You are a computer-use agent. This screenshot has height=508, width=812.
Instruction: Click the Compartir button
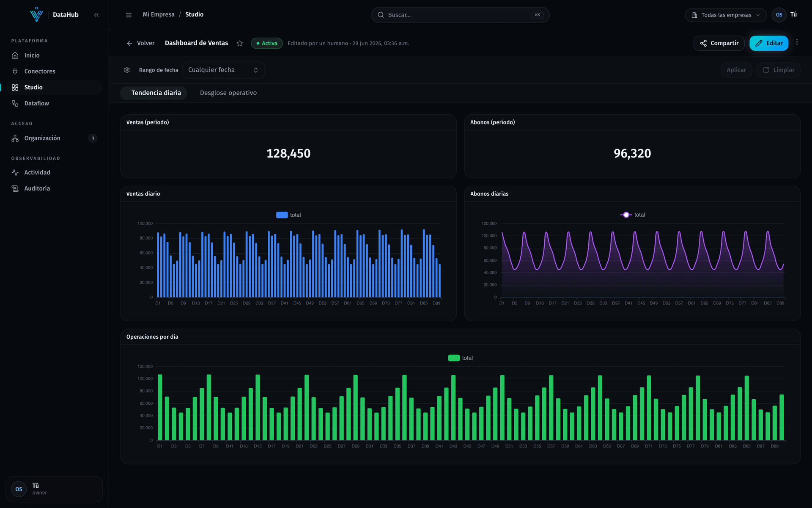[x=719, y=43]
